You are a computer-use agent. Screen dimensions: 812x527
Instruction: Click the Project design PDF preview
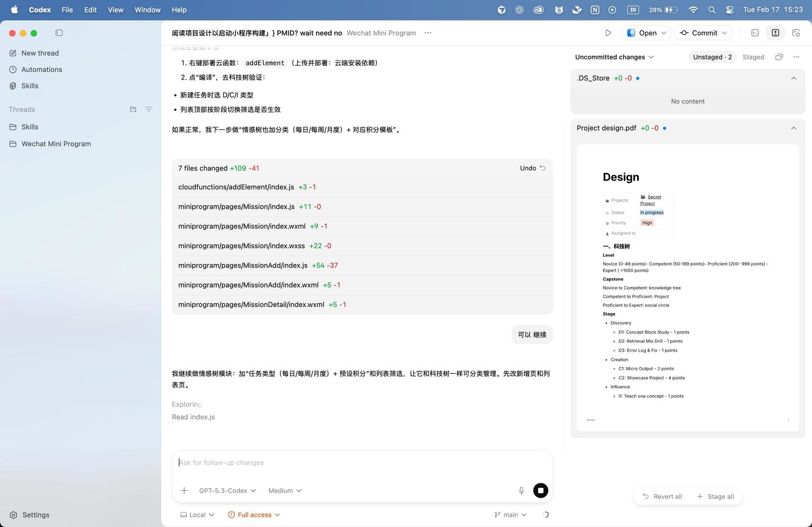coord(687,288)
